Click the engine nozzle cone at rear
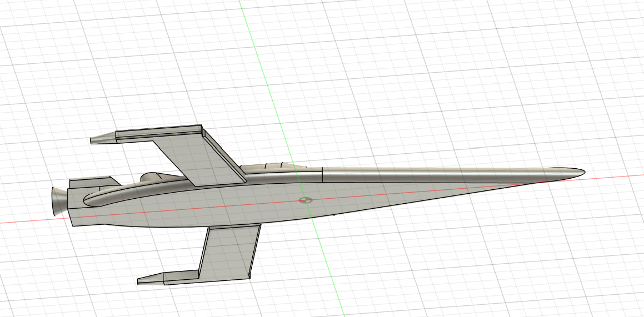The height and width of the screenshot is (317, 644). [x=59, y=201]
